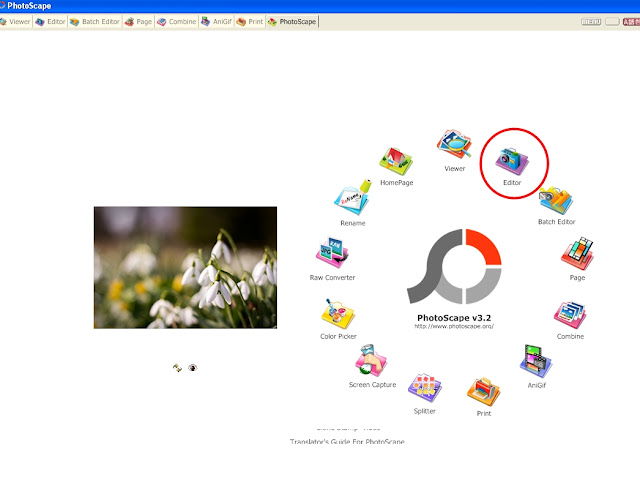Switch to the Combine tab
The image size is (640, 488).
(177, 22)
